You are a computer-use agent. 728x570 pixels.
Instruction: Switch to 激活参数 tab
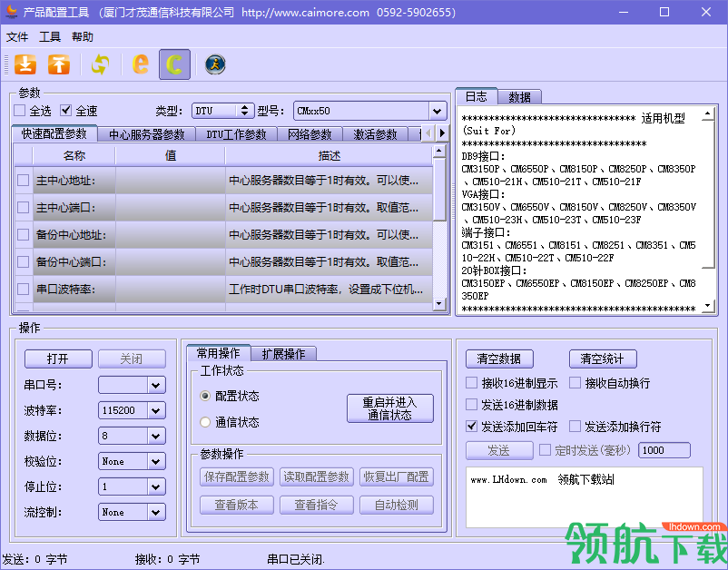[375, 134]
